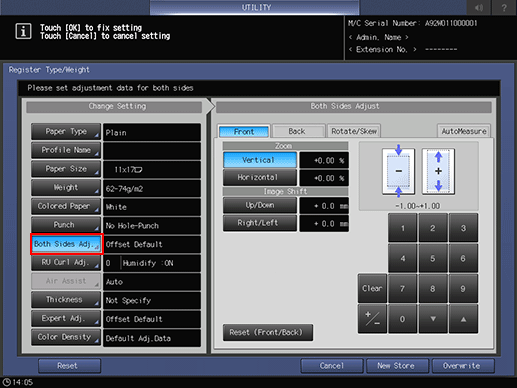Overwrite the existing paper profile
517x388 pixels.
coord(463,366)
